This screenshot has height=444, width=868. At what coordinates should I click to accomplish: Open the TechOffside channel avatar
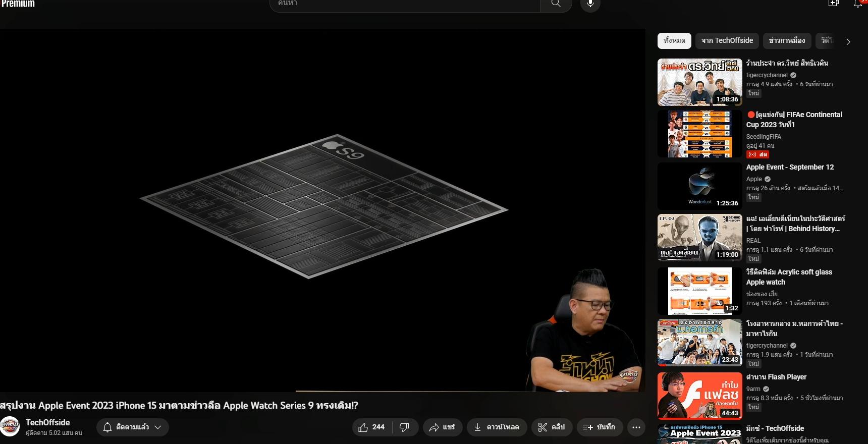point(10,426)
